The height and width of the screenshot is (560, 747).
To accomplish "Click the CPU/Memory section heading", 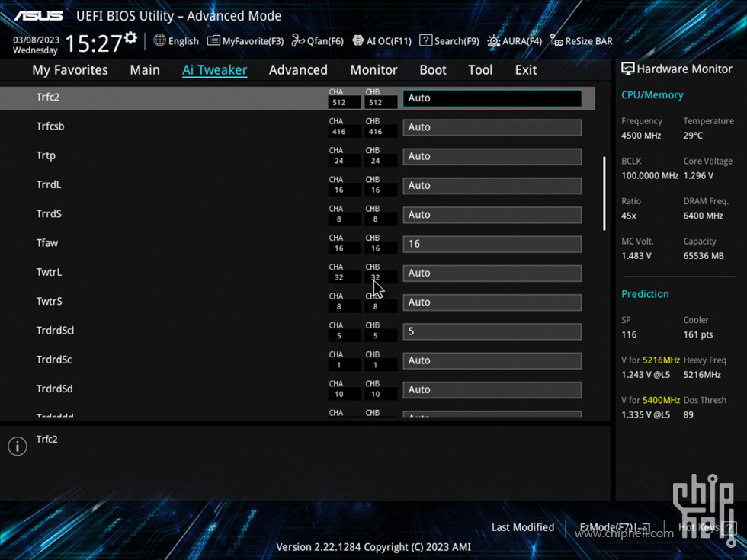I will point(652,95).
